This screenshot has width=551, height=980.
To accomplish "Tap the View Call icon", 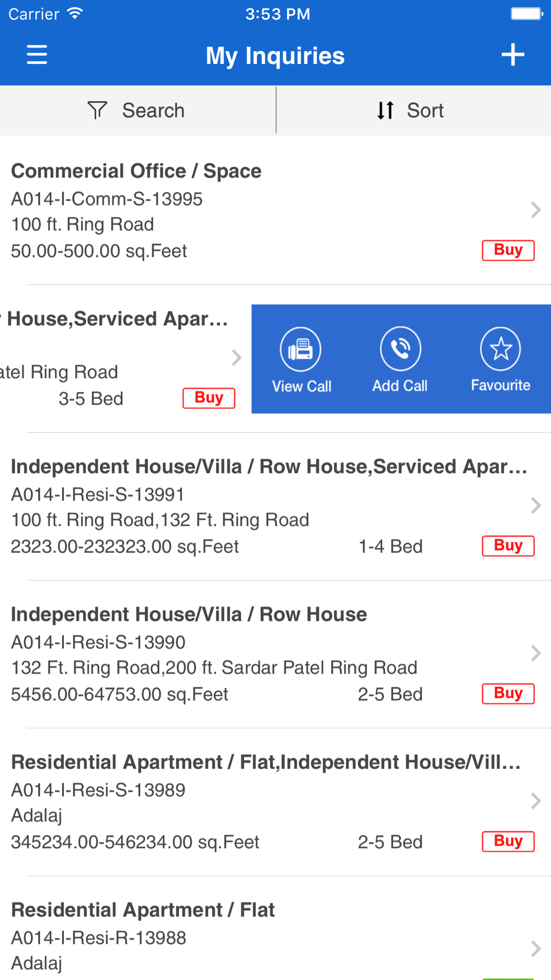I will click(301, 349).
